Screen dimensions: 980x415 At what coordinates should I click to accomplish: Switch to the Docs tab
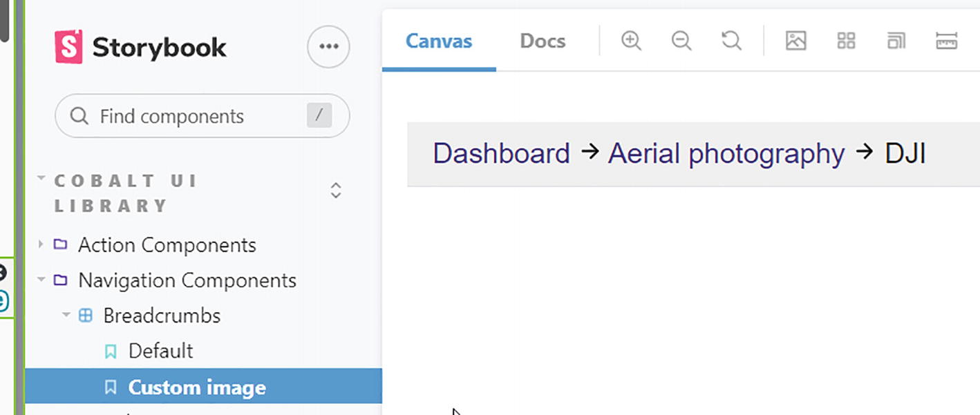click(543, 41)
